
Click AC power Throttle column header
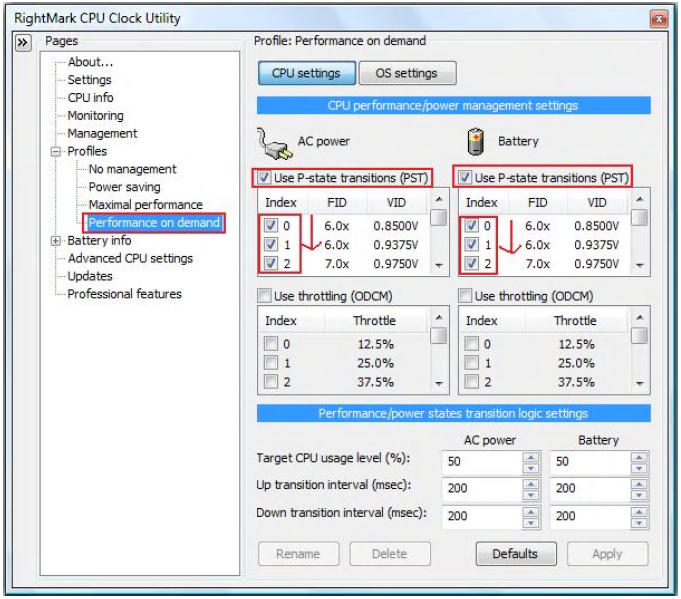click(374, 321)
